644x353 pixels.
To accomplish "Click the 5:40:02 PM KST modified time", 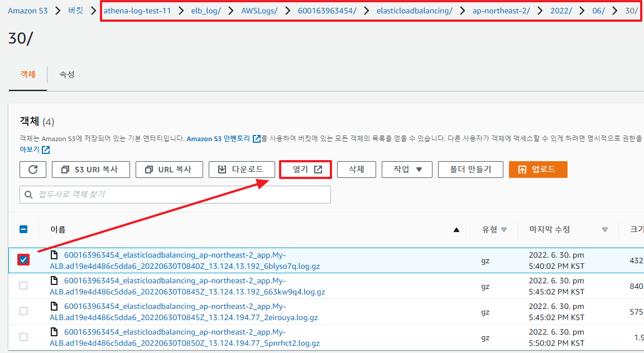I will [556, 266].
